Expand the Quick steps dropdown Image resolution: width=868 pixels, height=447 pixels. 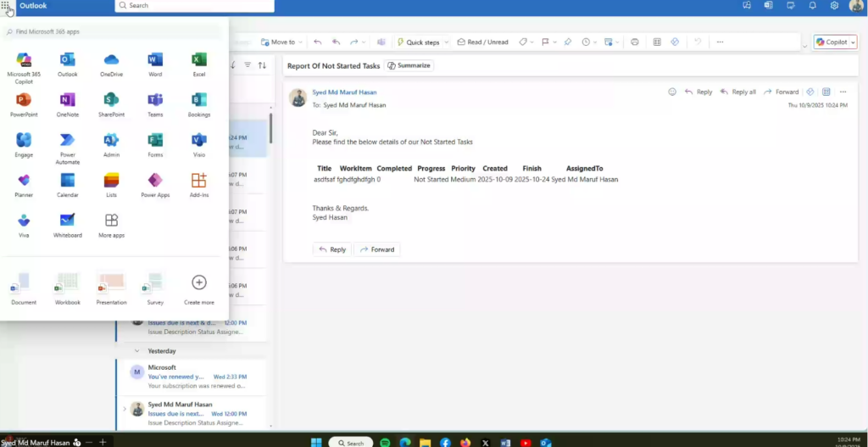[x=447, y=42]
